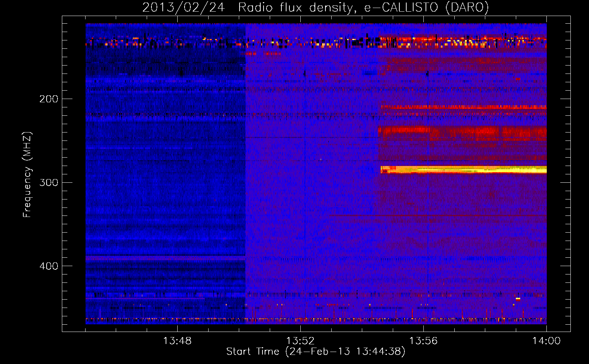Click the 300 frequency tick label
This screenshot has height=364, width=589.
49,182
